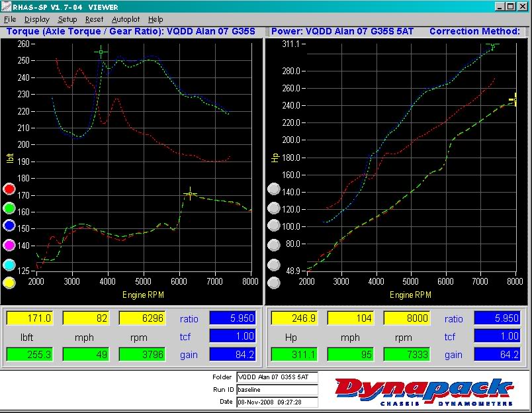Click the torque tcf 1.00 field
The height and width of the screenshot is (413, 532).
232,336
